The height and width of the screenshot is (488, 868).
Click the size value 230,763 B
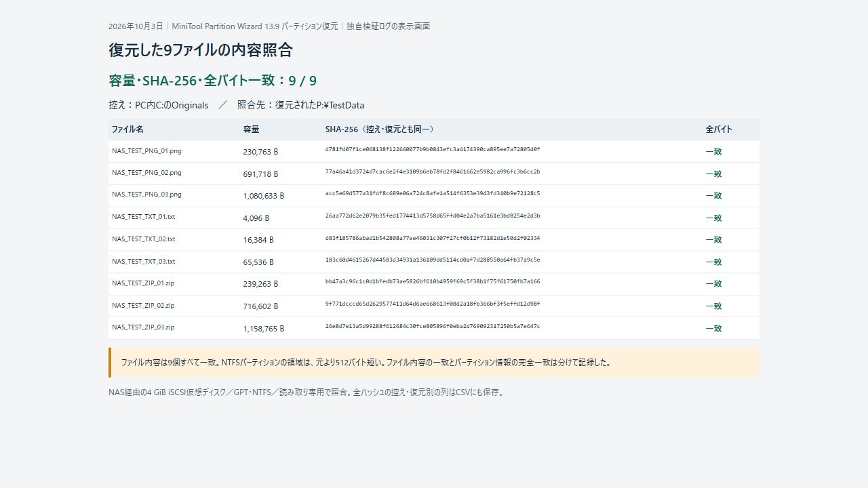click(260, 152)
